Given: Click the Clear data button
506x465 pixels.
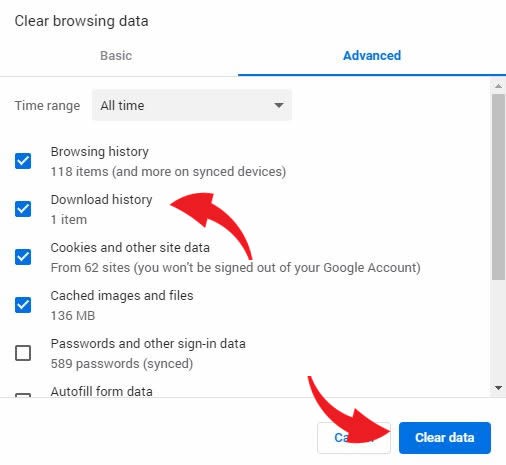Looking at the screenshot, I should 445,438.
